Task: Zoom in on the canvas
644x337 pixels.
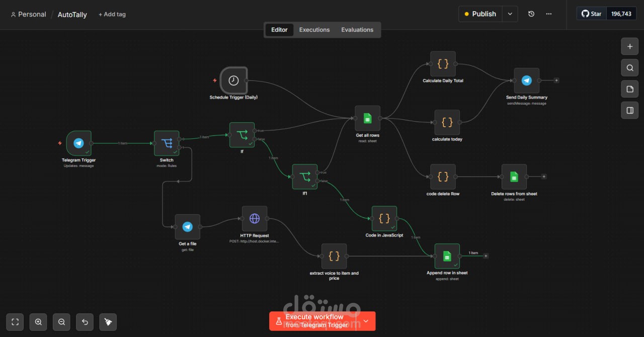Action: pyautogui.click(x=38, y=322)
